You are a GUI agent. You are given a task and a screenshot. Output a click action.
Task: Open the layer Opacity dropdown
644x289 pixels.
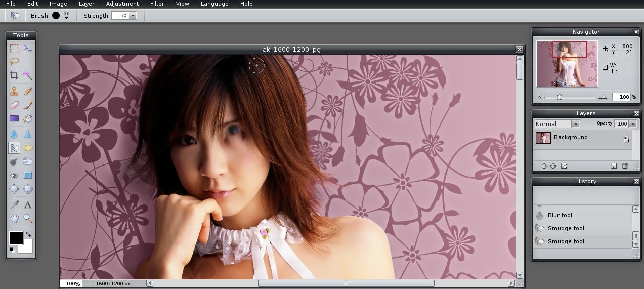coord(632,124)
